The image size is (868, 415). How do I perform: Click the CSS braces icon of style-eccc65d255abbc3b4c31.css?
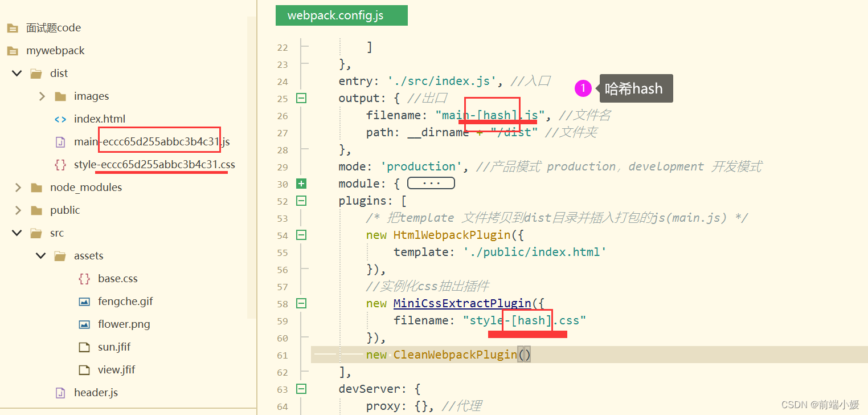[x=60, y=165]
